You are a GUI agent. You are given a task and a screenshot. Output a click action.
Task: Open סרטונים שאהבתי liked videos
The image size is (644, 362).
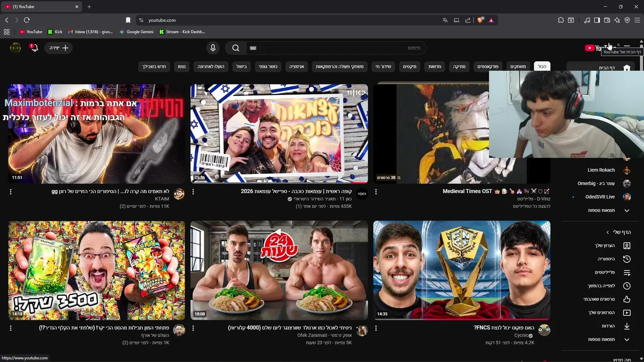point(601,299)
